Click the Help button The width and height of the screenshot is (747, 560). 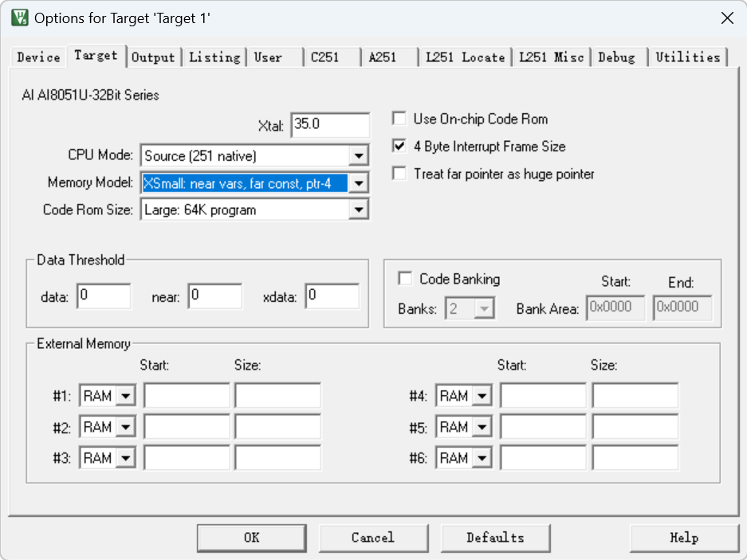click(683, 538)
